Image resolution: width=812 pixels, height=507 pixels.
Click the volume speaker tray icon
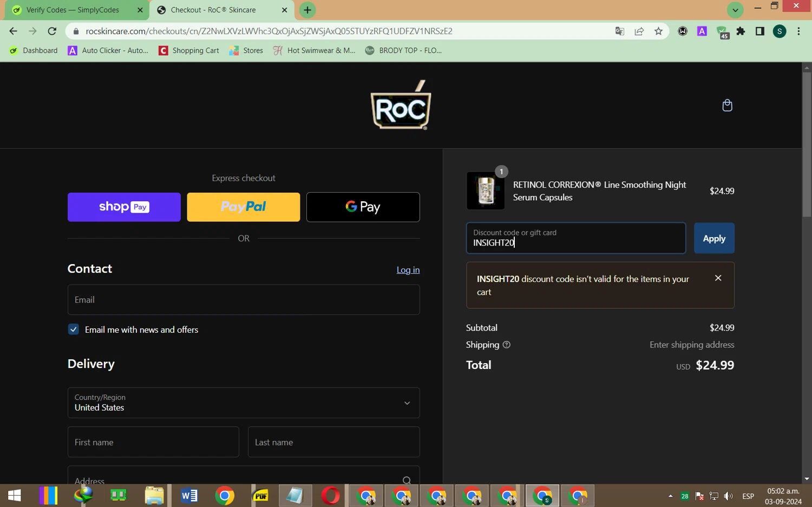[729, 496]
